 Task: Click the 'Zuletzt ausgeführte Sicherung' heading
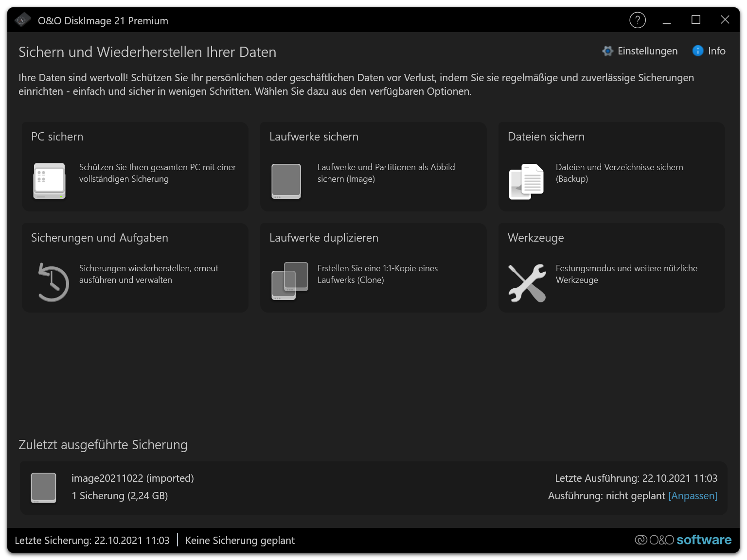(x=103, y=445)
